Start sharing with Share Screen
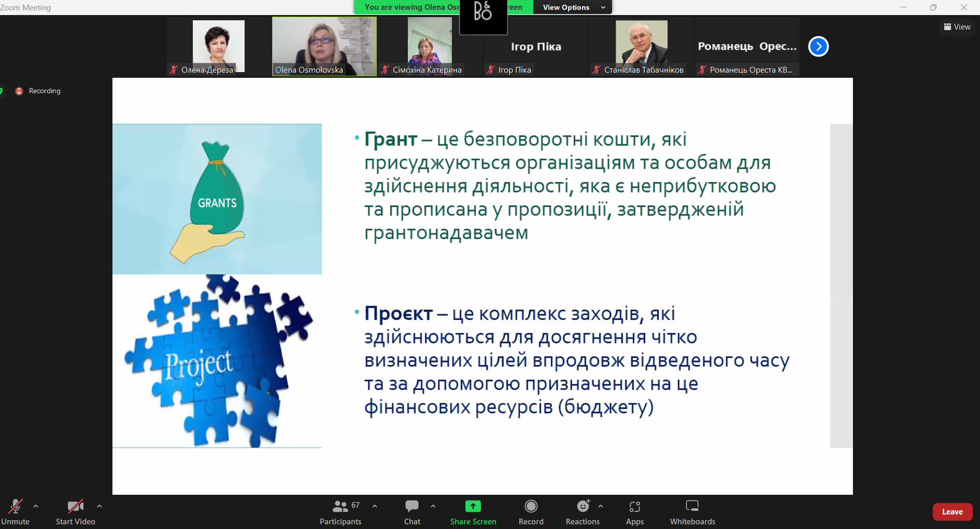 pyautogui.click(x=473, y=511)
